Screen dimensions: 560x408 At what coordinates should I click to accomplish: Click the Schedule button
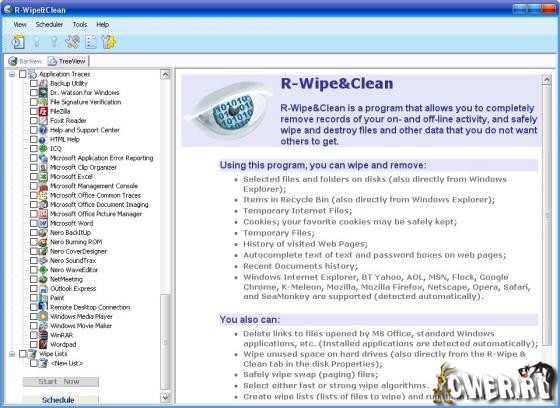point(60,400)
